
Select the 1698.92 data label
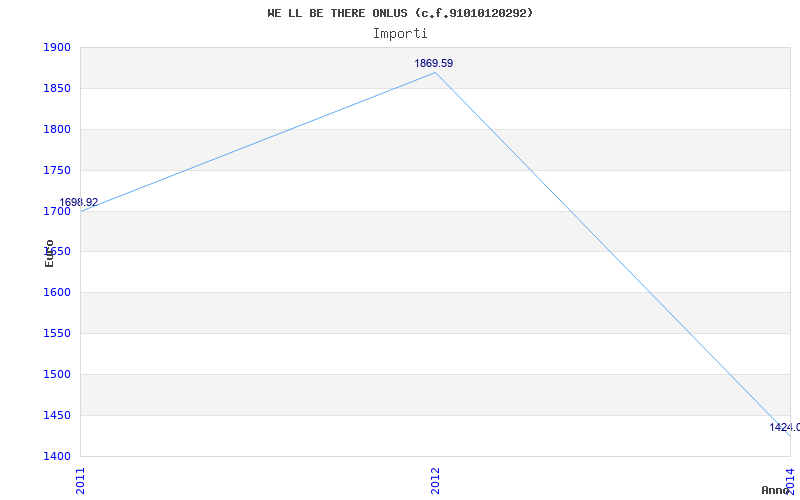[x=79, y=202]
